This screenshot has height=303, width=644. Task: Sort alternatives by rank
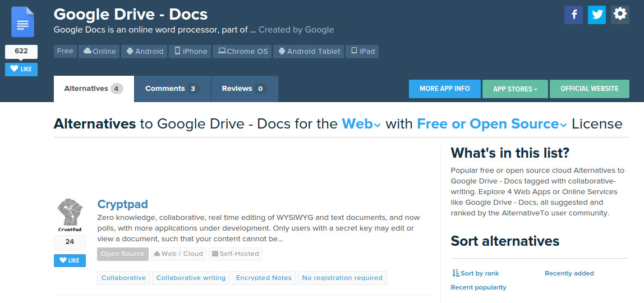(475, 273)
